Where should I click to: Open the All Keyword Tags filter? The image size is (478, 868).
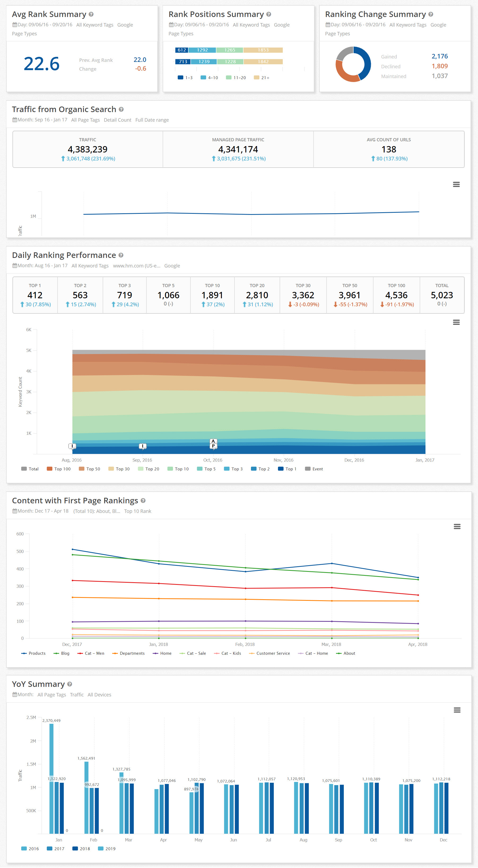pyautogui.click(x=94, y=25)
